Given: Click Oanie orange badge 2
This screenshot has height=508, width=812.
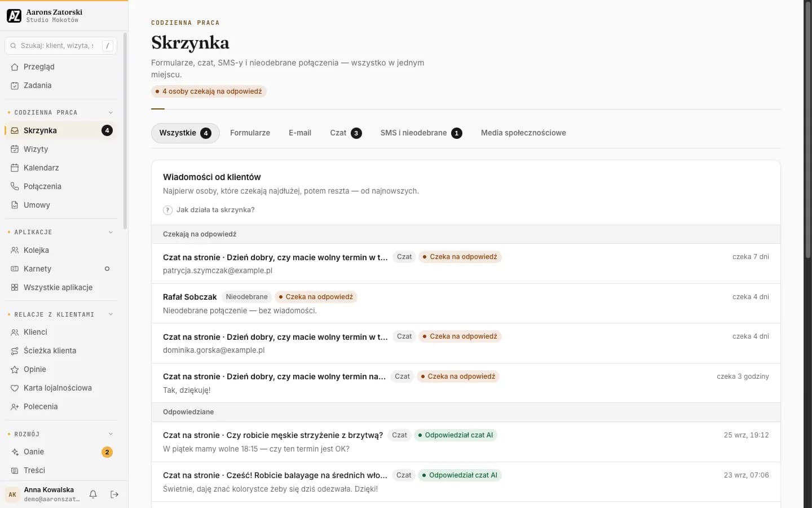Looking at the screenshot, I should [107, 452].
